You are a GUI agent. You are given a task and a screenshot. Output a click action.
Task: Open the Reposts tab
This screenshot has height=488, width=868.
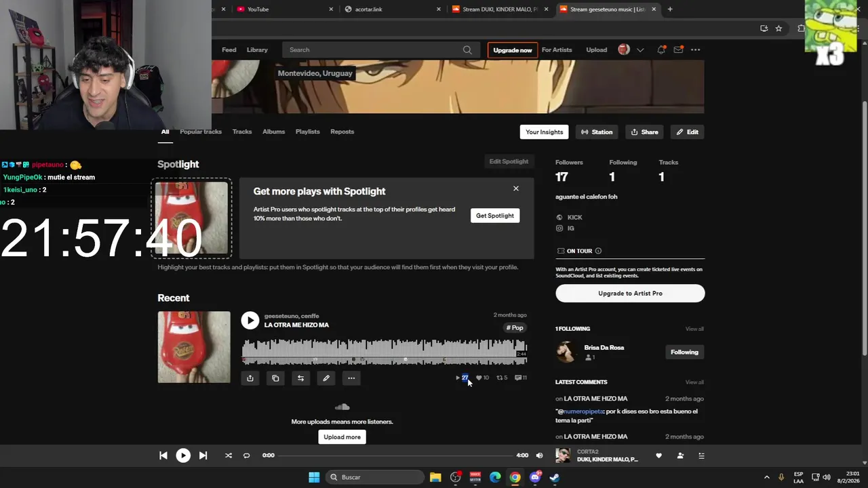342,131
